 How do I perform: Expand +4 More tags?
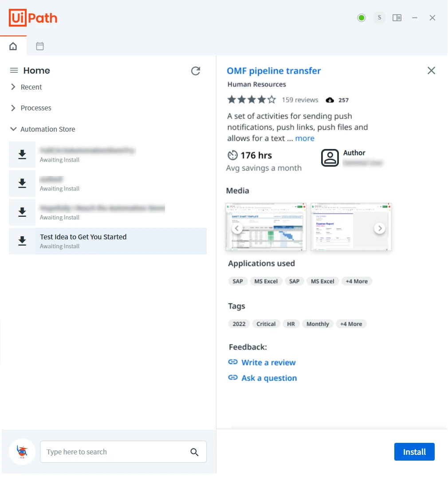coord(351,324)
